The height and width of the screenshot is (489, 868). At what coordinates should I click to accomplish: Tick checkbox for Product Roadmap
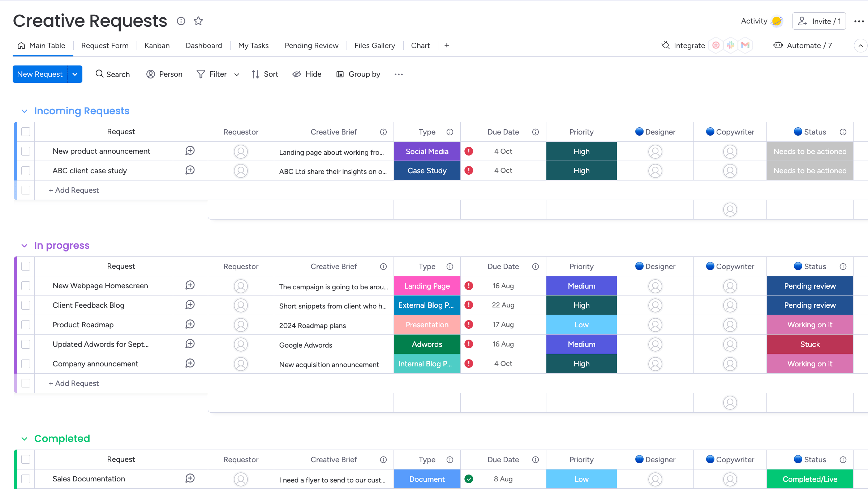[26, 325]
